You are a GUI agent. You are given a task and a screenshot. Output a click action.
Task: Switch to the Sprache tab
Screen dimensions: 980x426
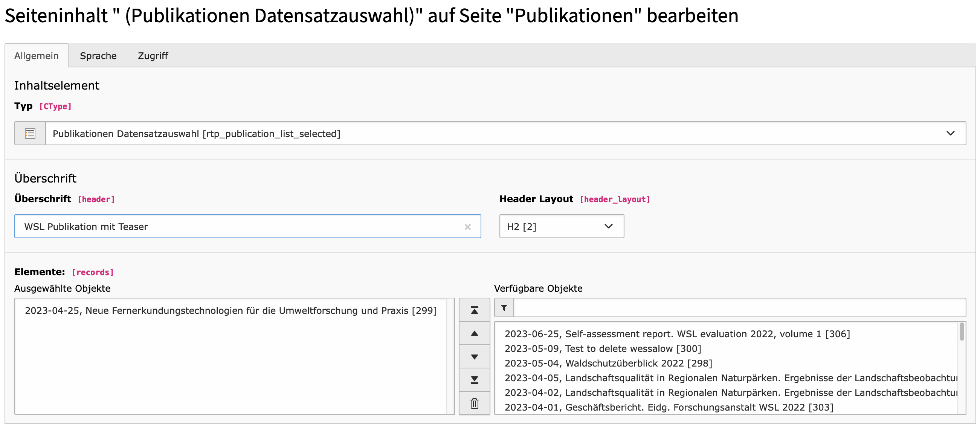(x=98, y=56)
